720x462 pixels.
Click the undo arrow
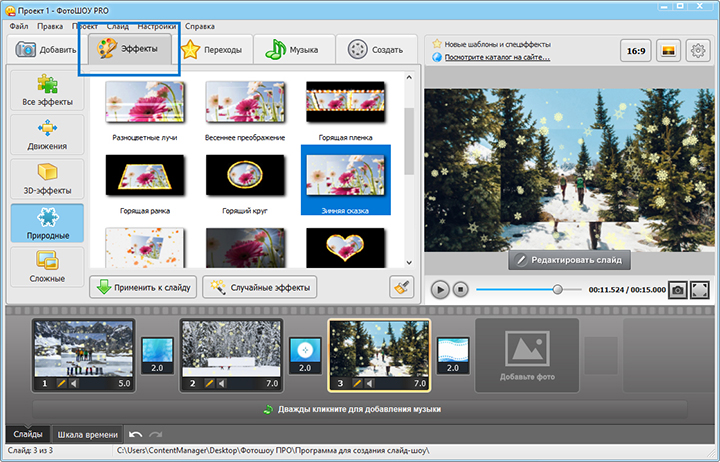[136, 434]
